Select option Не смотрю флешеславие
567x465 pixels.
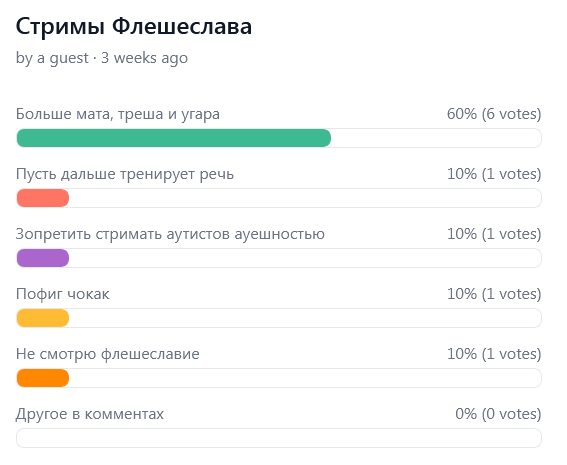[108, 354]
